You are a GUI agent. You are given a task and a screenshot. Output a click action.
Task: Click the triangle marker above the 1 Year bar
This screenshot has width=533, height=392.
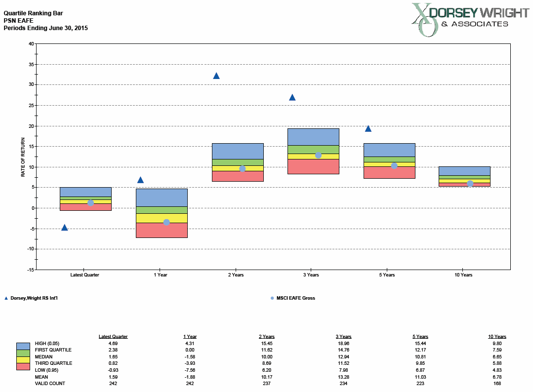[x=140, y=180]
